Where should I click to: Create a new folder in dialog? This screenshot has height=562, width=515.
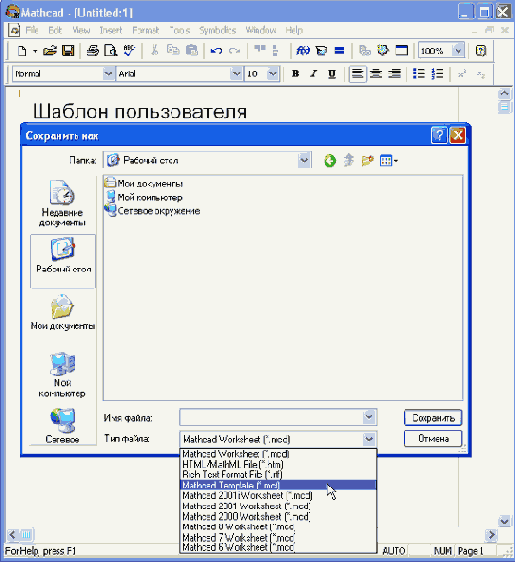point(367,161)
